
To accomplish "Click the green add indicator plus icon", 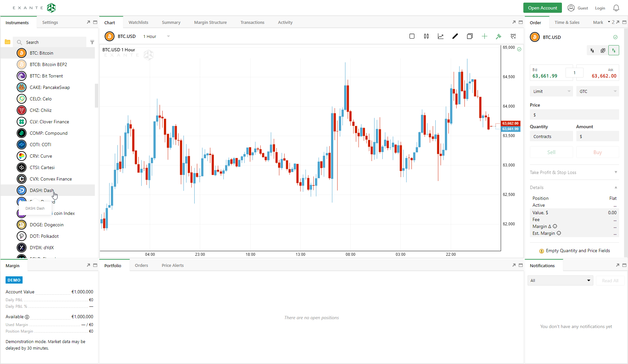I will [484, 36].
